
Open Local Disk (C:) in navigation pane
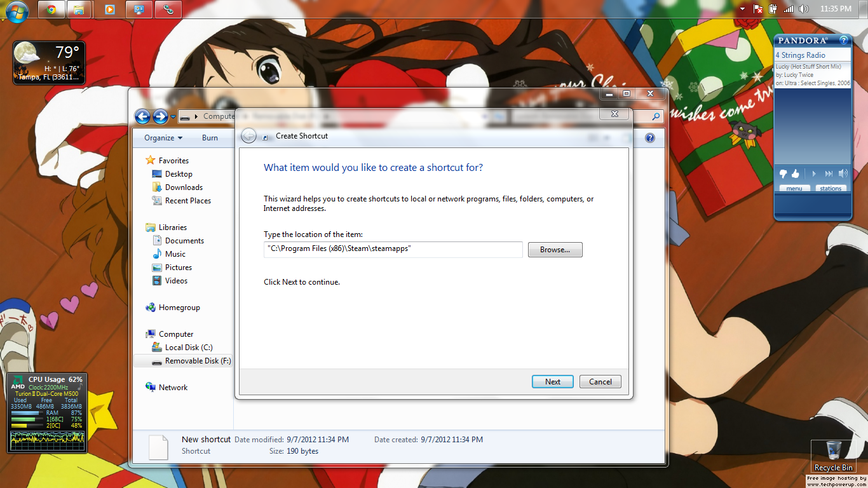point(188,348)
